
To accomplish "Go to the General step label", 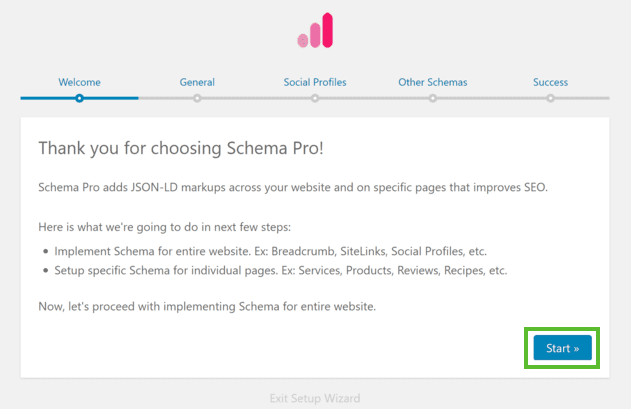I will (197, 82).
